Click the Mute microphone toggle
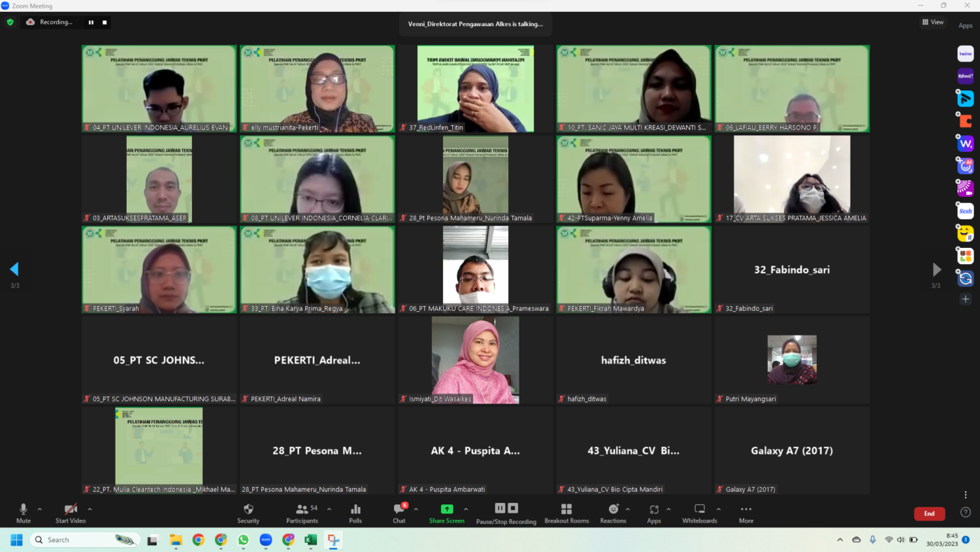This screenshot has height=552, width=980. click(23, 513)
